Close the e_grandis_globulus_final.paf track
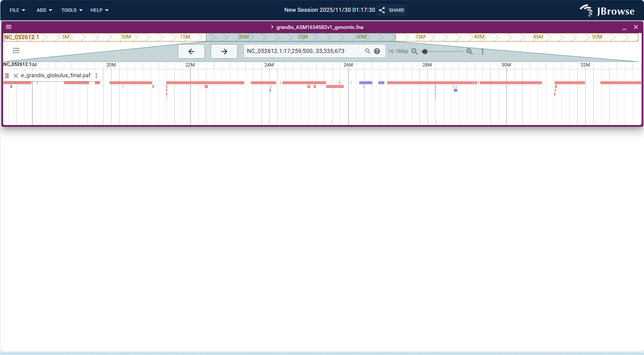 tap(16, 76)
